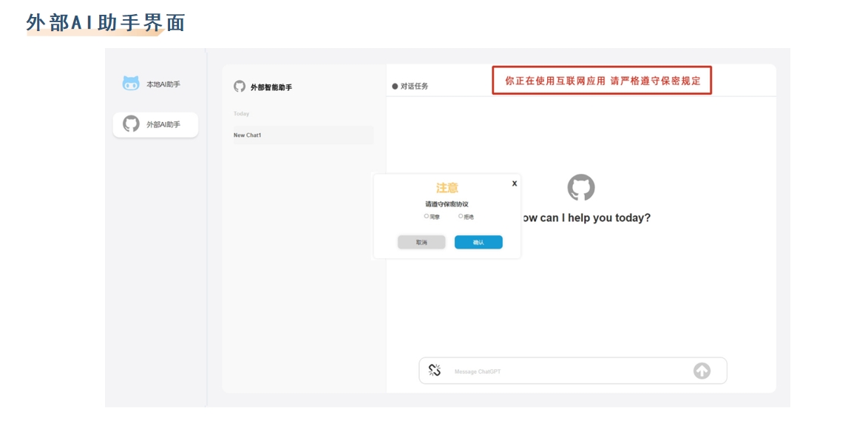
Task: Click the Today label in chat list
Action: tap(241, 113)
